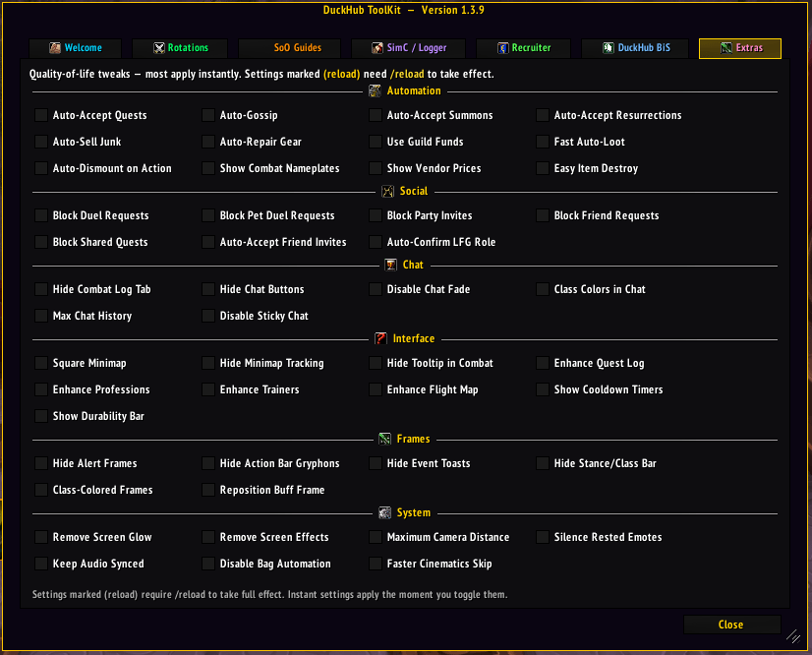Enable Block Duel Requests
The image size is (812, 655).
[41, 215]
